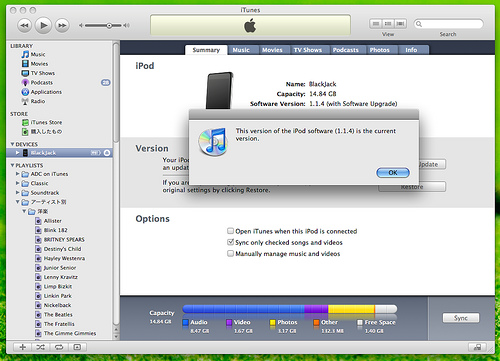Screen dimensions: 500x361
Task: Dismiss the dialog with OK
Action: click(x=393, y=173)
